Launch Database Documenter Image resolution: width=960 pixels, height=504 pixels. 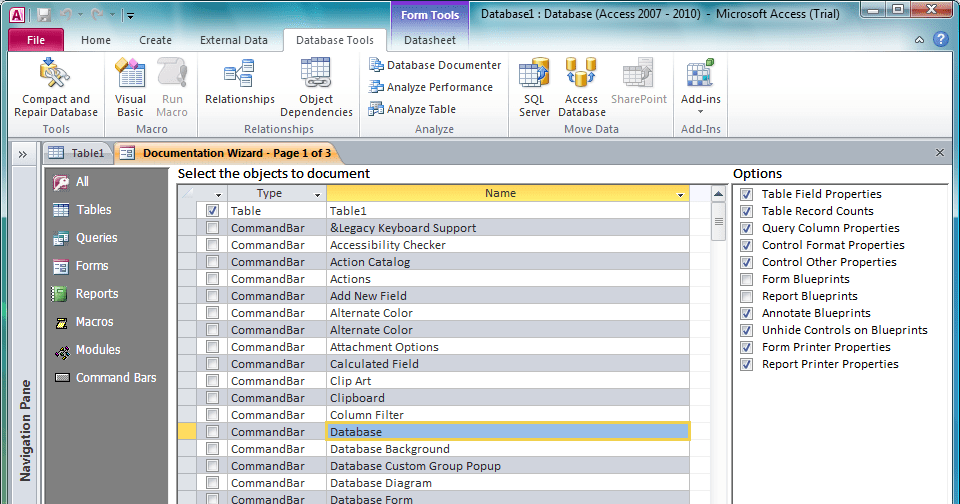coord(435,65)
